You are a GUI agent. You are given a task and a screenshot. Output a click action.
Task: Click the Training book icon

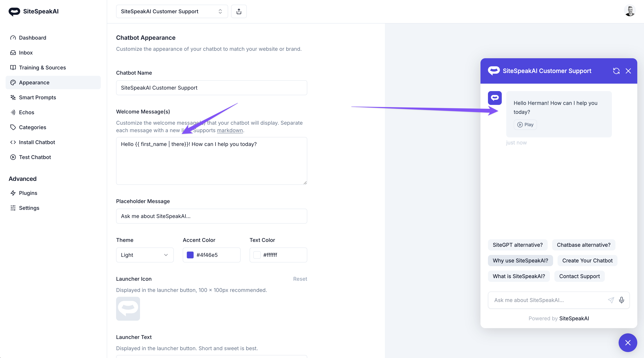tap(13, 68)
